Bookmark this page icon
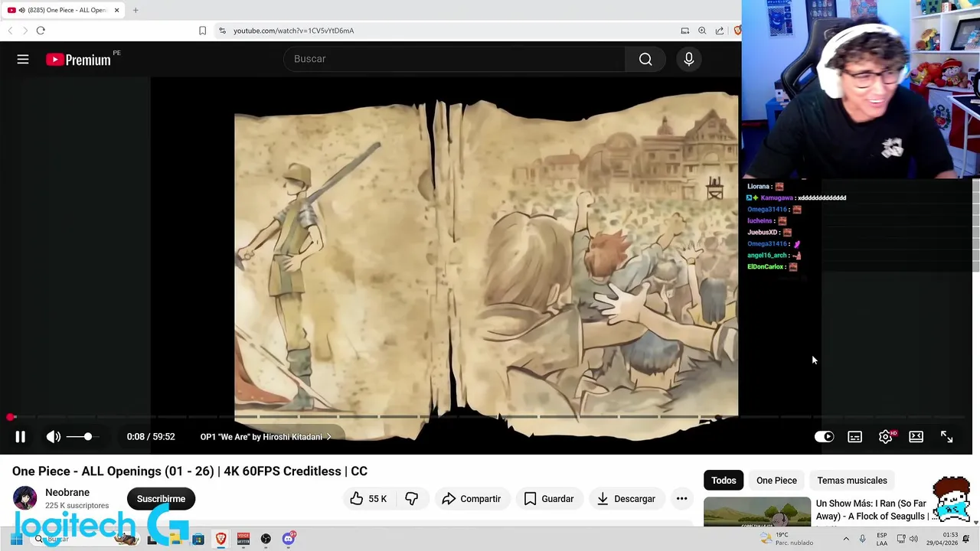This screenshot has width=980, height=551. pos(202,31)
